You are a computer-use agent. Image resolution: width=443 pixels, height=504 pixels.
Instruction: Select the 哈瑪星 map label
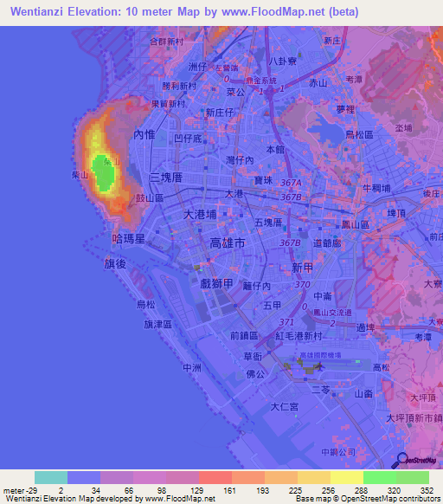(129, 239)
